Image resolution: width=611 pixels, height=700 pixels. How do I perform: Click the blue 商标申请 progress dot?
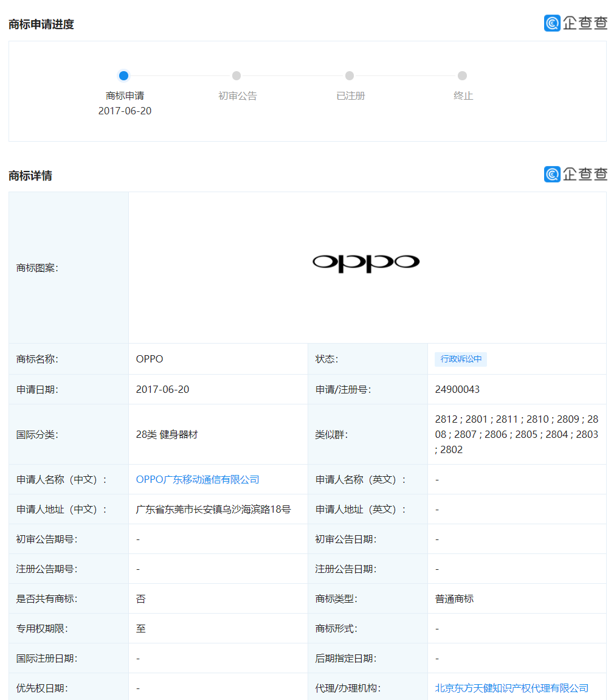click(123, 75)
